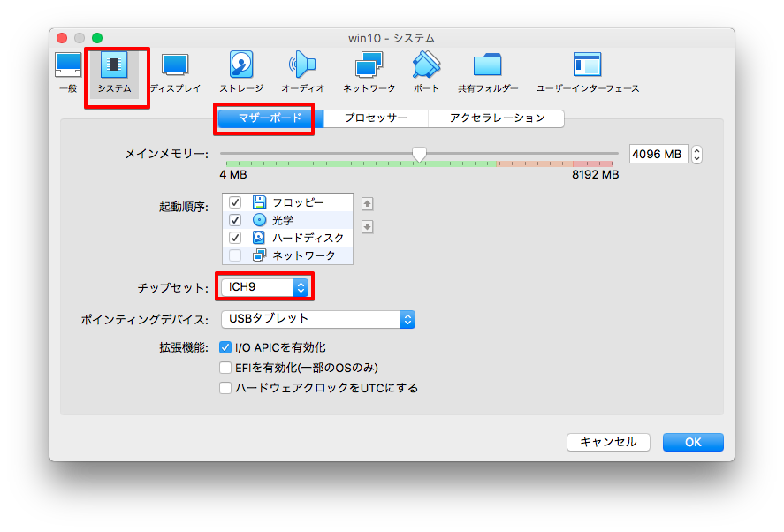Close the window with red button
Viewport: 784px width, 532px height.
62,38
